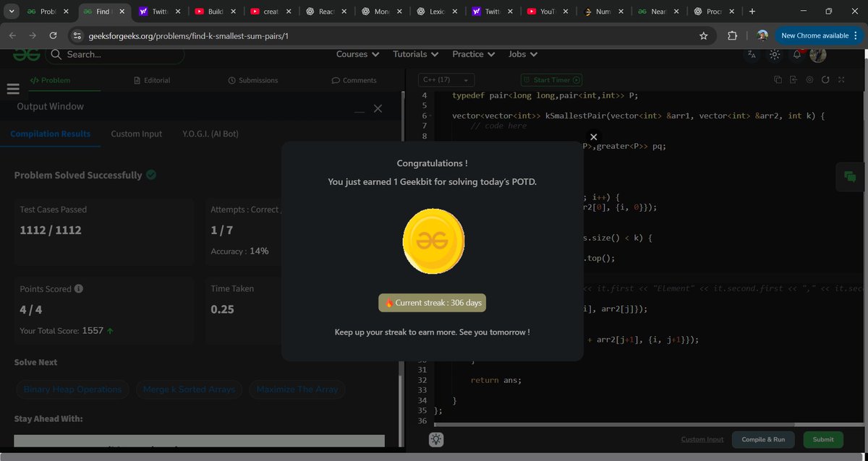Click the browser forward arrow
The width and height of the screenshot is (868, 461).
tap(33, 35)
